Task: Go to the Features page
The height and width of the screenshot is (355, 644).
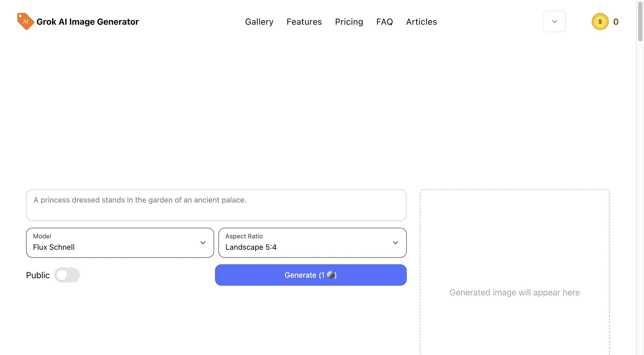Action: 304,22
